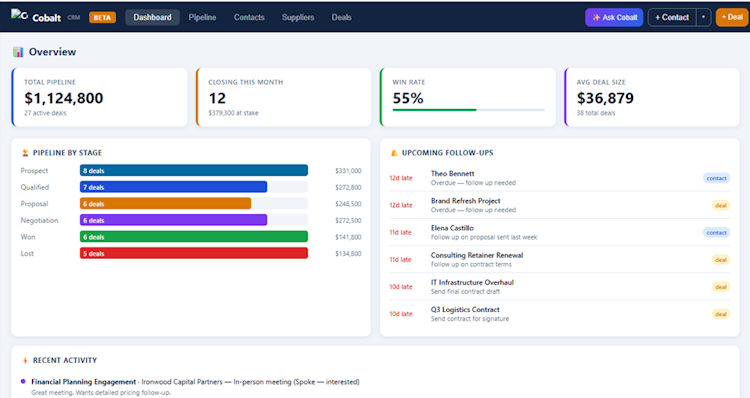Viewport: 750px width, 398px height.
Task: Open the Pipeline tab
Action: tap(202, 17)
